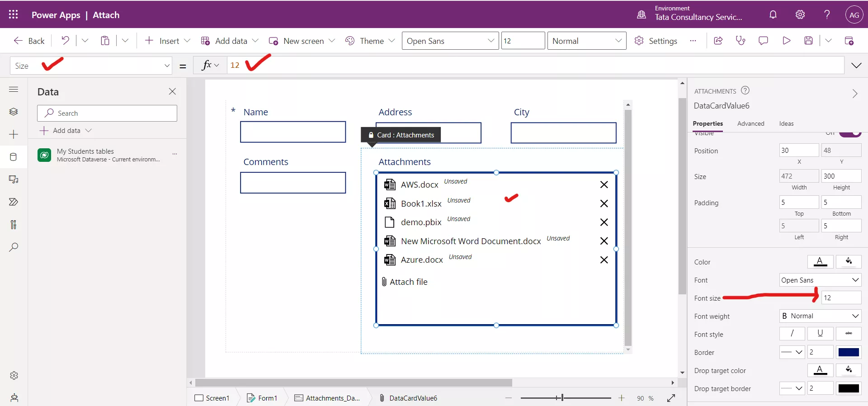This screenshot has height=406, width=868.
Task: Open the app launcher waffle icon
Action: [x=14, y=14]
